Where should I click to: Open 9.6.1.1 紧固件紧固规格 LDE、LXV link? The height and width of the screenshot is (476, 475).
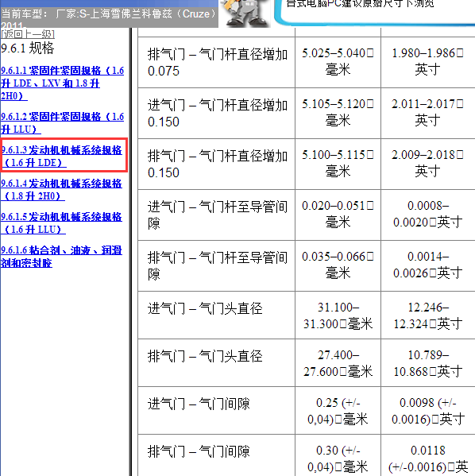[62, 83]
